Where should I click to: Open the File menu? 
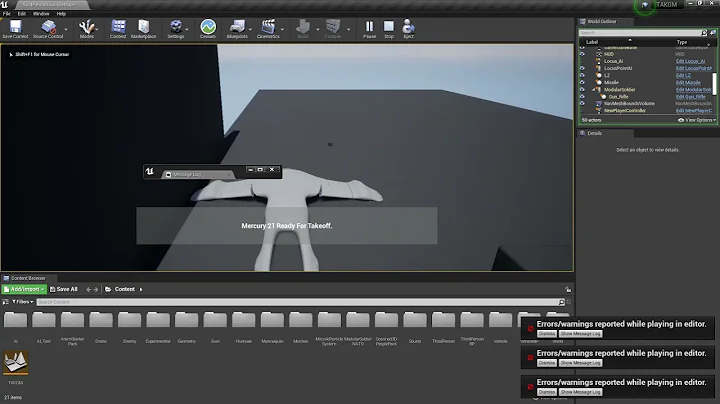7,14
